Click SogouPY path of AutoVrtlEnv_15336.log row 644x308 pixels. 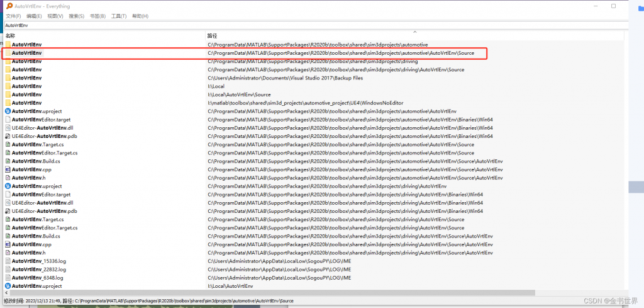[x=279, y=261]
